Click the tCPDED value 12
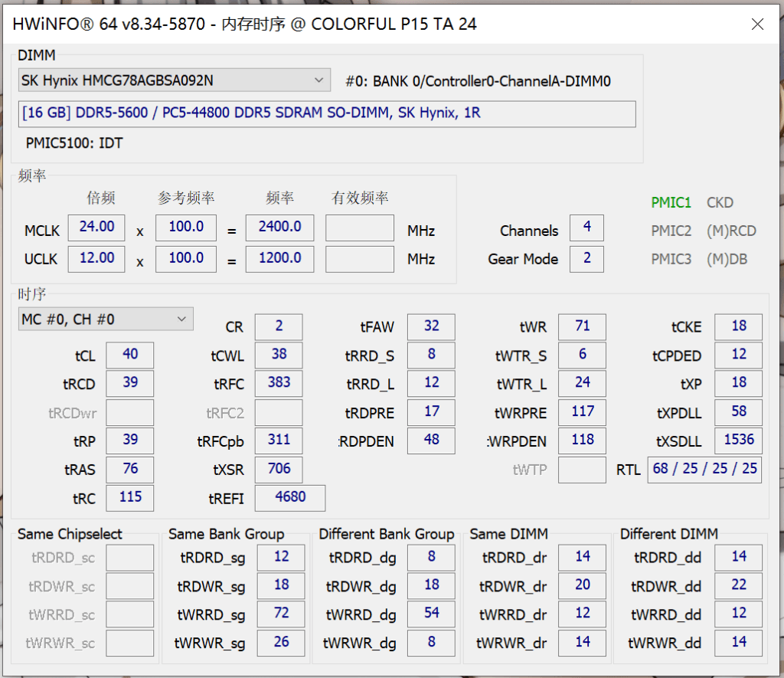Viewport: 784px width, 678px height. click(739, 355)
